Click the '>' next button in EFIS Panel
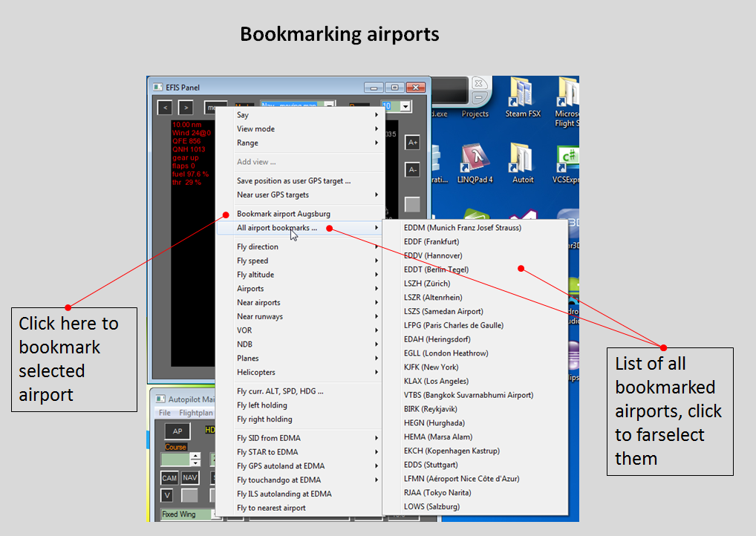The height and width of the screenshot is (536, 756). pyautogui.click(x=186, y=107)
